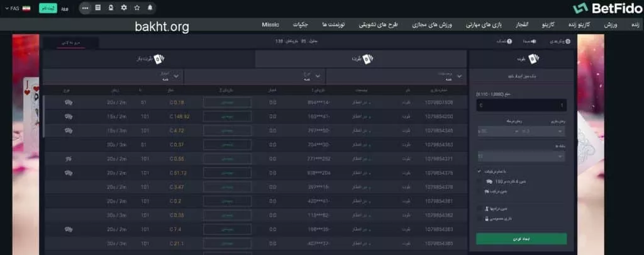Check the first checkbox under bet options

tap(480, 171)
